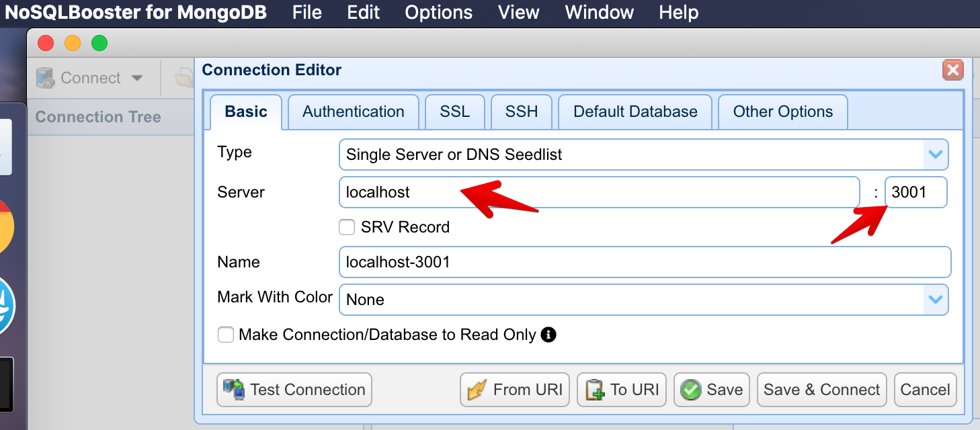Open the SSH tab
Viewport: 980px width, 430px height.
[521, 112]
